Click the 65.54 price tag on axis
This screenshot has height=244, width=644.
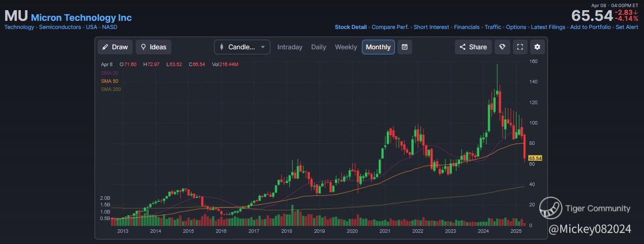click(535, 158)
